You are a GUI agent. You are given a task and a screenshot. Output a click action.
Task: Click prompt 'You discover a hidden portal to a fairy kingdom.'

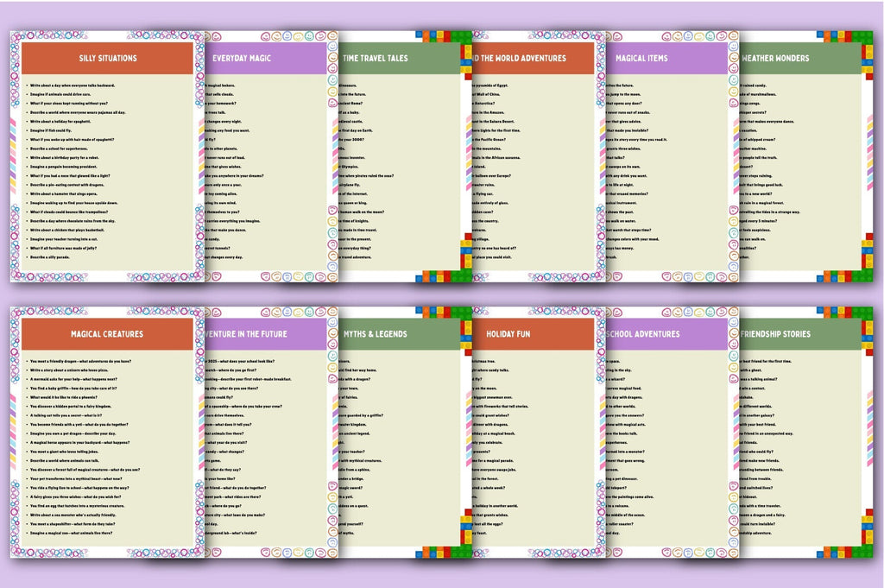(71, 406)
